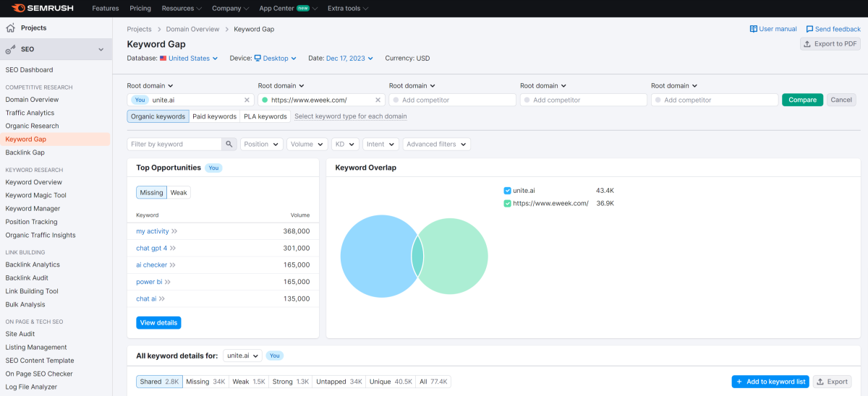Open the KD filter dropdown
The width and height of the screenshot is (868, 396).
[345, 145]
